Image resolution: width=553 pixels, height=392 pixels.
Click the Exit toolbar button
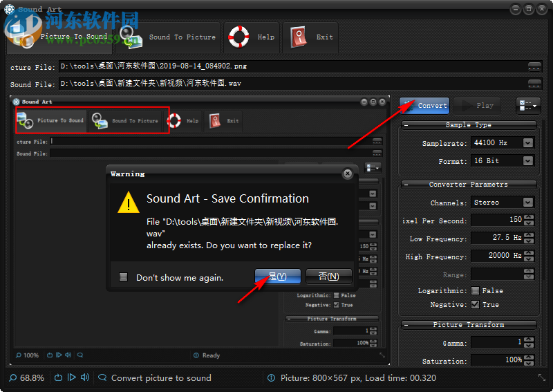tap(310, 37)
